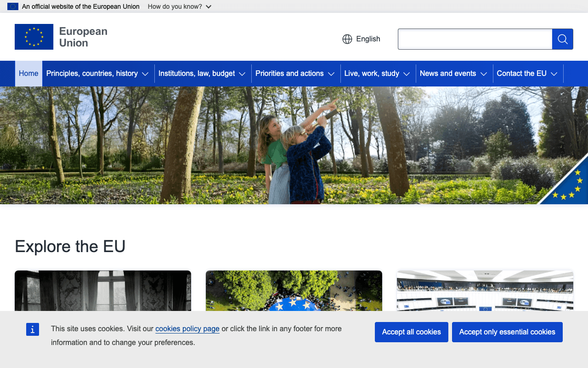Open the chevron next to News and events
588x368 pixels.
(x=484, y=74)
